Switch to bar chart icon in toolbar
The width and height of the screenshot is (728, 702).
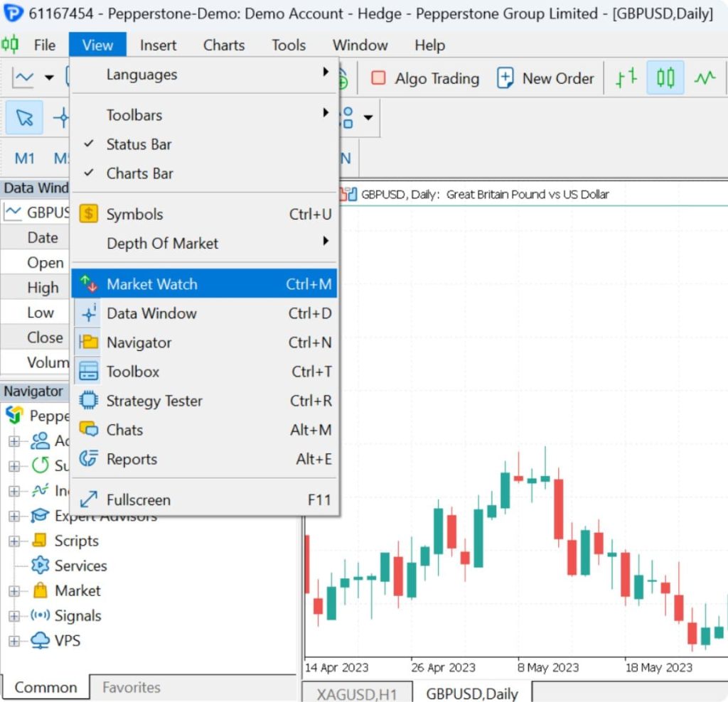pyautogui.click(x=626, y=78)
